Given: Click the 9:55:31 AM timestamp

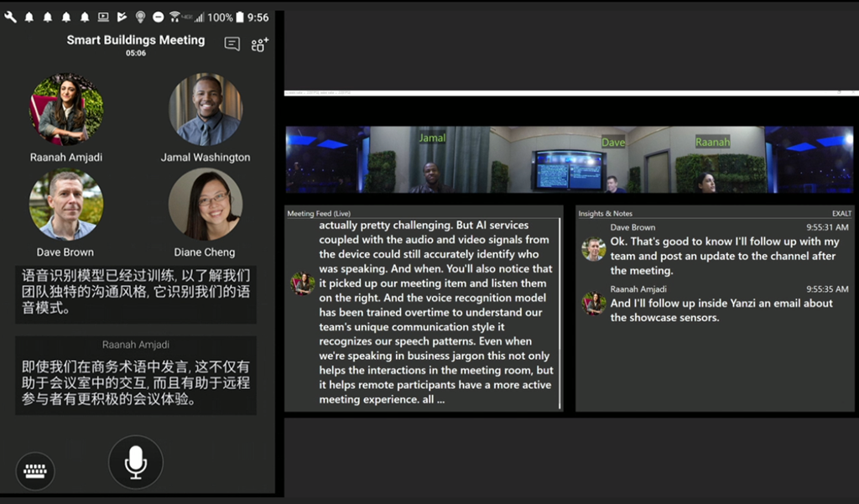Looking at the screenshot, I should pyautogui.click(x=827, y=227).
